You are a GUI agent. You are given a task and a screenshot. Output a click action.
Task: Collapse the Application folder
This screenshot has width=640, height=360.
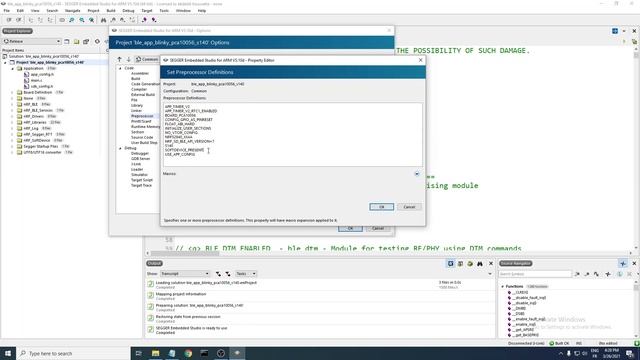click(x=13, y=69)
